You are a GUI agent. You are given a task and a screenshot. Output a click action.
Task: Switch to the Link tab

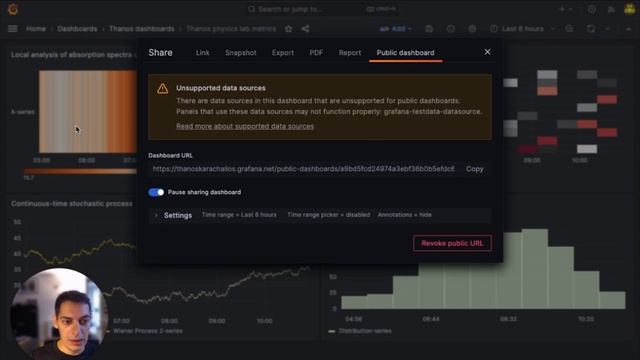(202, 53)
